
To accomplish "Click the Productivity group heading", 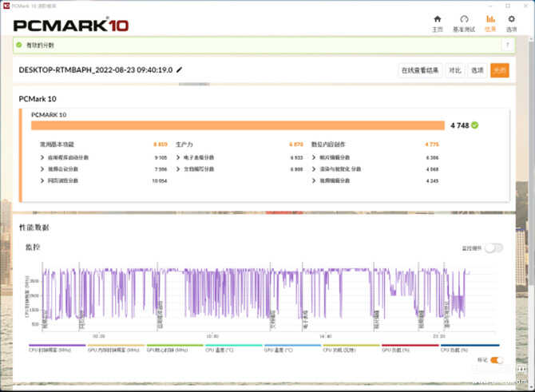I will coord(184,145).
